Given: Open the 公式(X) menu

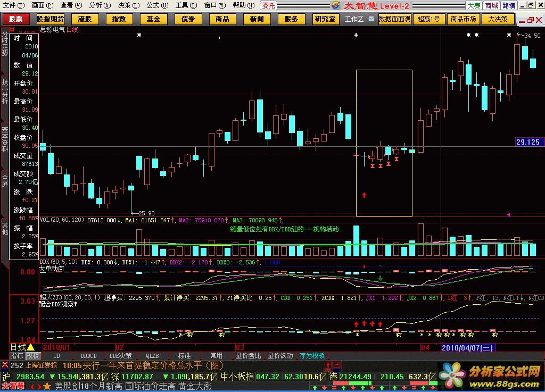Looking at the screenshot, I should click(x=154, y=5).
